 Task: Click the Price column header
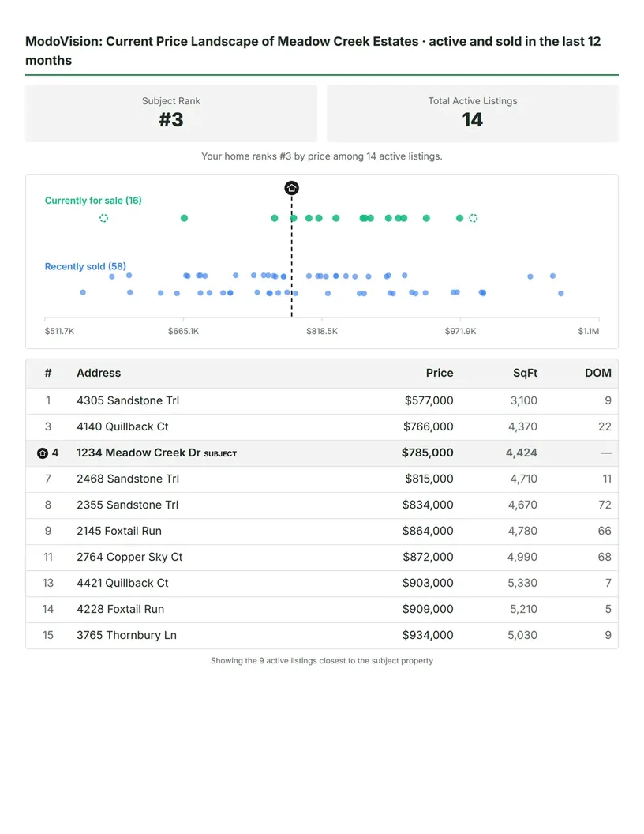pos(440,373)
